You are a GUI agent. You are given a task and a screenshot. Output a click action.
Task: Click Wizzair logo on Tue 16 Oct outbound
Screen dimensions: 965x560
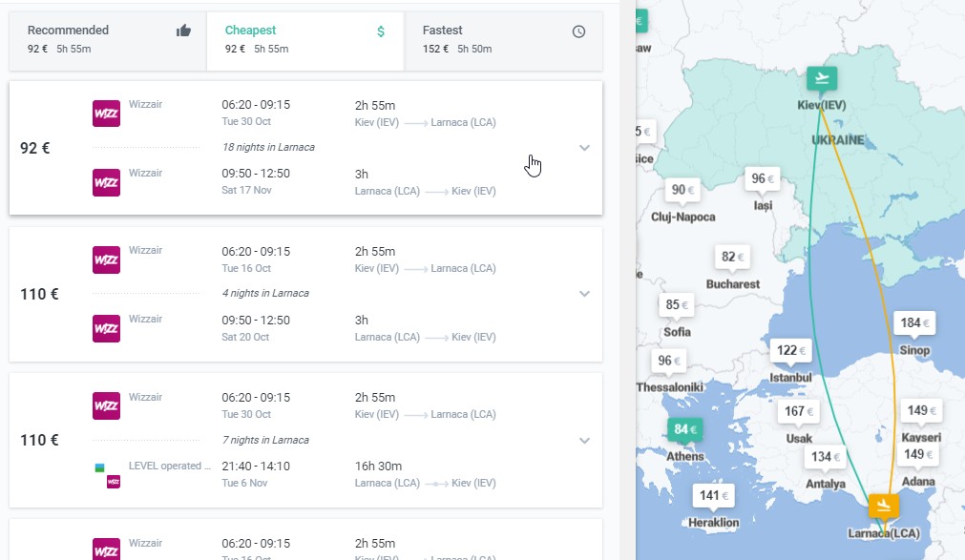click(107, 259)
